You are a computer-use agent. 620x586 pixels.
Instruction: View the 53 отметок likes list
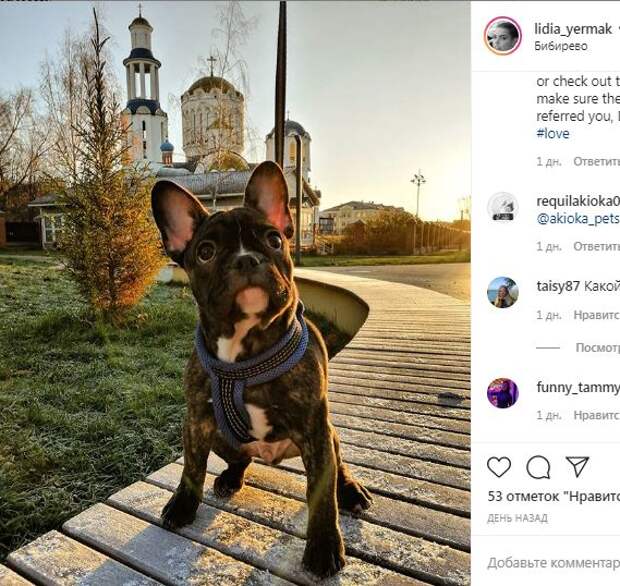coord(553,497)
